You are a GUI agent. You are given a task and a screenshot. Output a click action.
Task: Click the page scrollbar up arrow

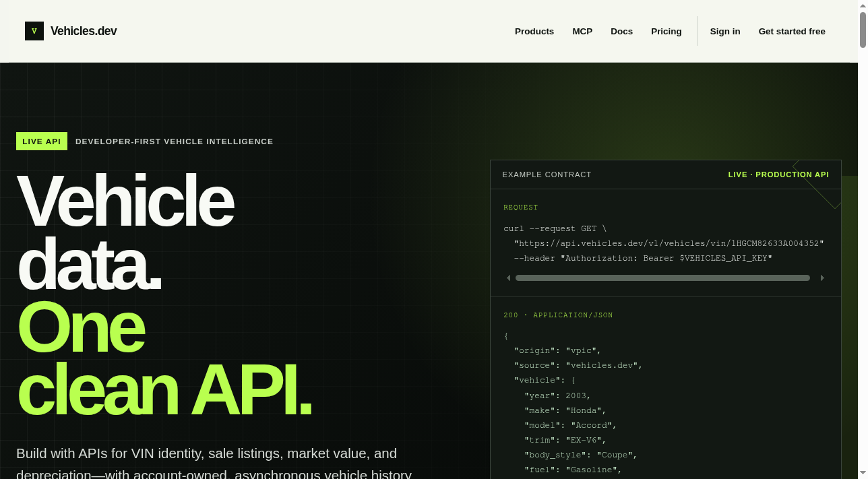(863, 5)
